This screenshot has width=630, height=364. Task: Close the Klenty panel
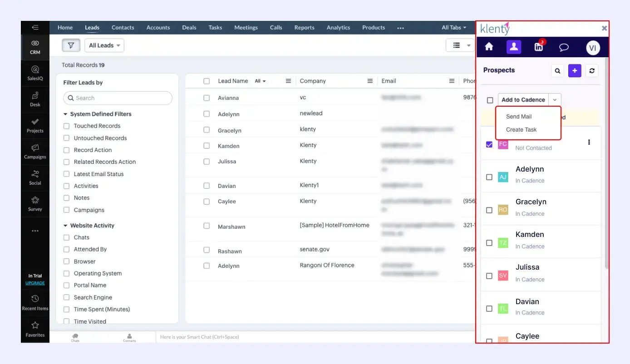(604, 28)
